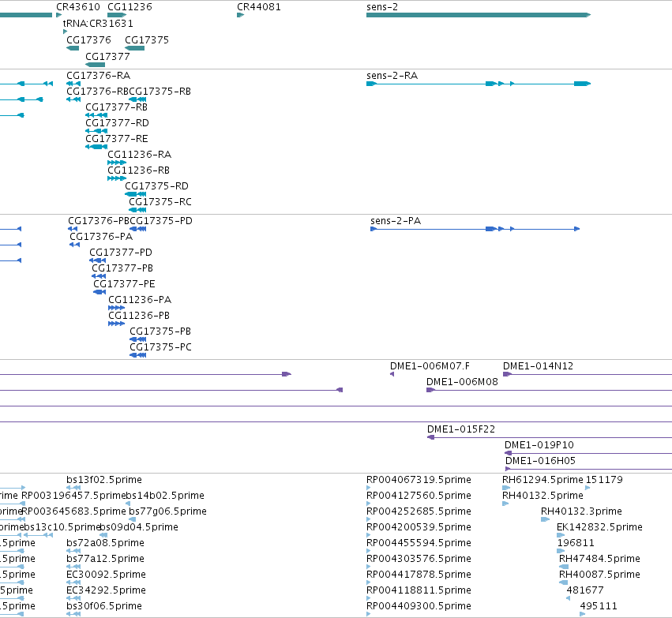672x618 pixels.
Task: Click EST RP004303576.5prime label
Action: point(419,559)
